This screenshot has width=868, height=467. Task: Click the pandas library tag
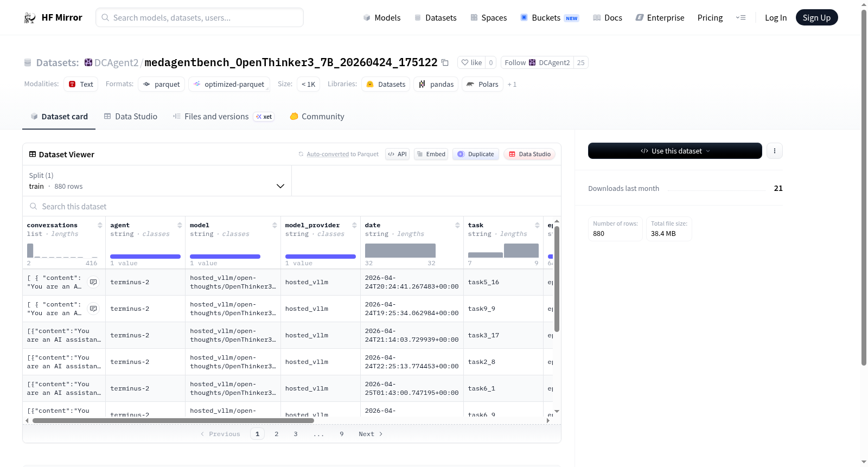436,84
